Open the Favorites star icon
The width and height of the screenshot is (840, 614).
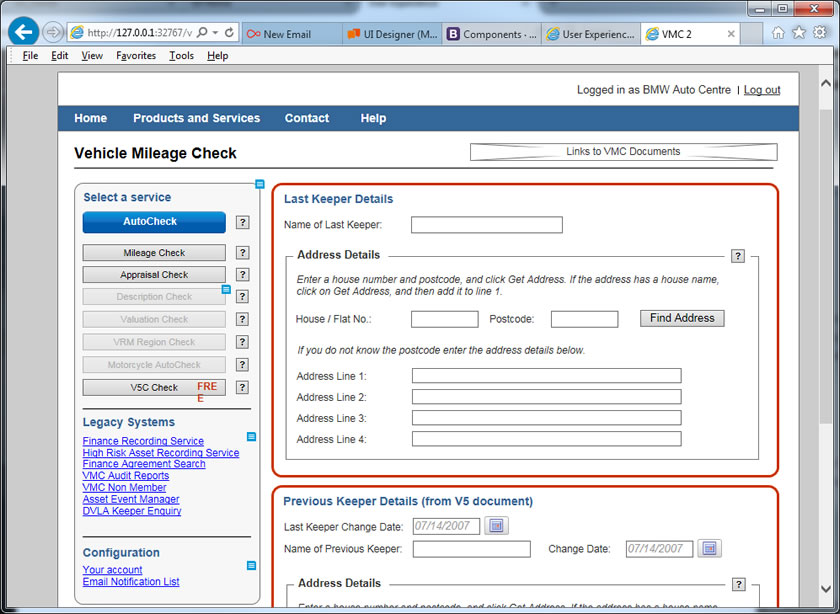[x=799, y=33]
